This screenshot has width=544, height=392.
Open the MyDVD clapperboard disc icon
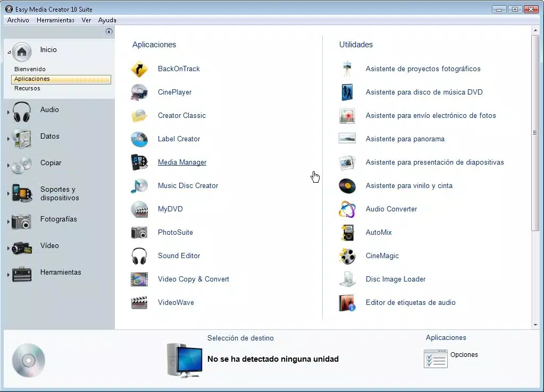[139, 209]
